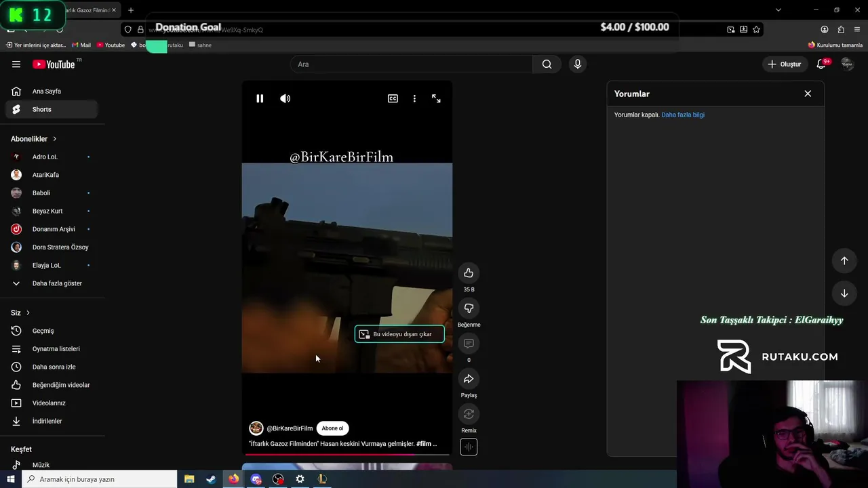Open the Adro LoL subscription
This screenshot has width=868, height=488.
coord(52,157)
